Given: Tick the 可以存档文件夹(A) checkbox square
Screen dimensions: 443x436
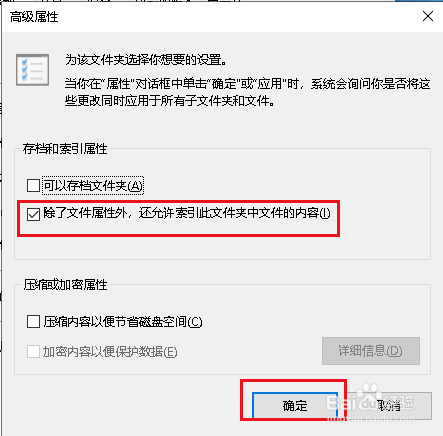Looking at the screenshot, I should click(x=33, y=185).
